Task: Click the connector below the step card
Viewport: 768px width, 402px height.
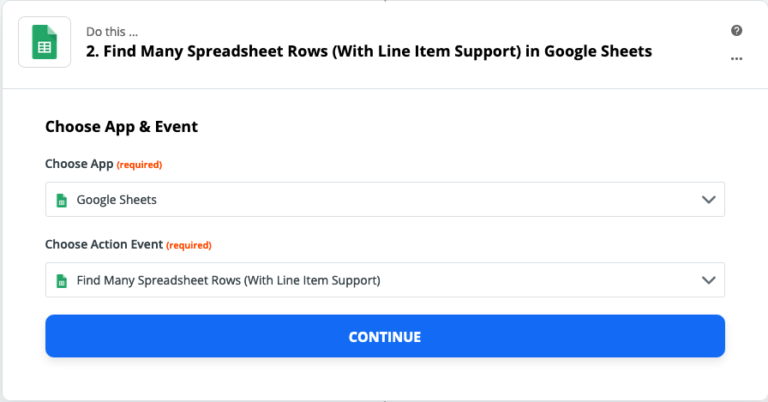Action: [x=385, y=399]
